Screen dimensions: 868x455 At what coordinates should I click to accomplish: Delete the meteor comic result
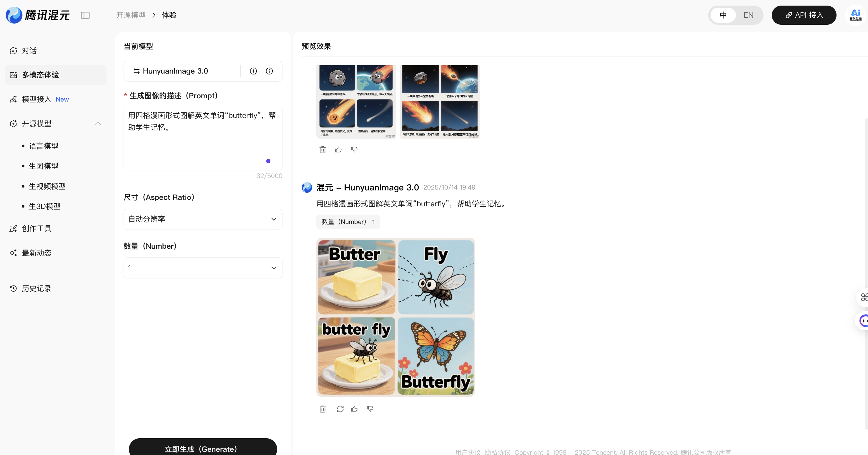(x=322, y=150)
